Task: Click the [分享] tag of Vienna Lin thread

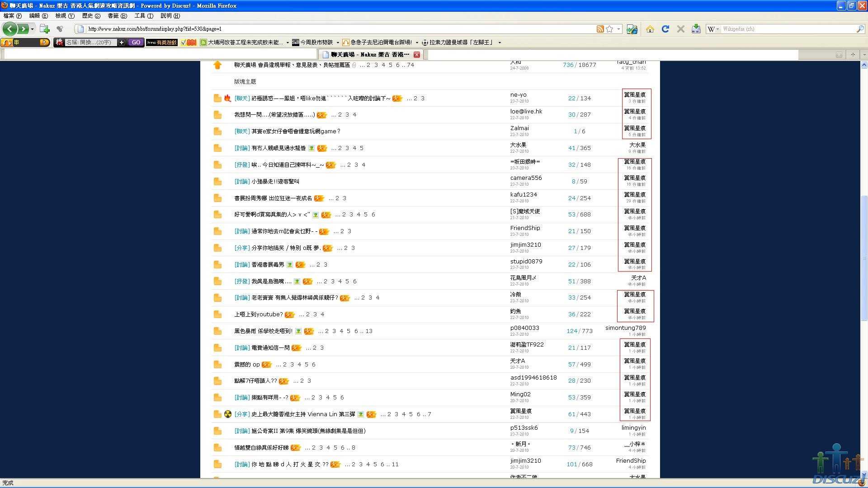Action: pos(242,414)
